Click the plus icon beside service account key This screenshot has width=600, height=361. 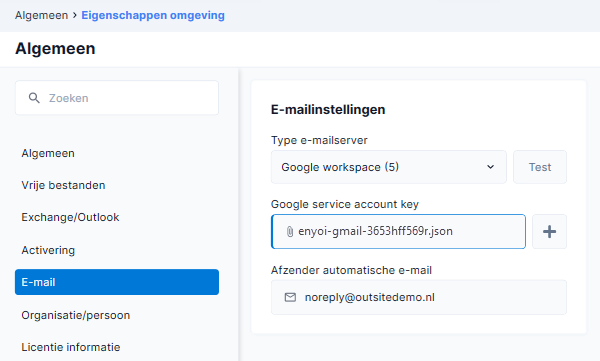point(549,232)
